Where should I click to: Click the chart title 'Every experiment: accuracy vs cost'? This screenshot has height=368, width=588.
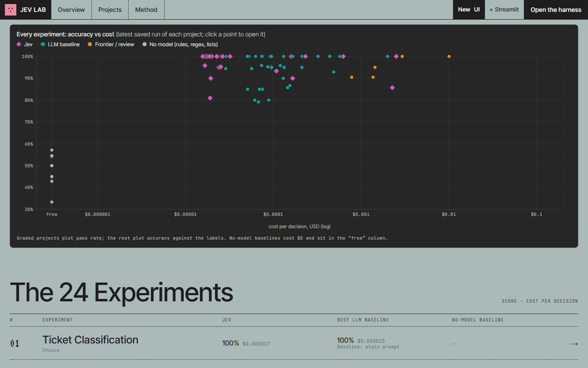[65, 34]
